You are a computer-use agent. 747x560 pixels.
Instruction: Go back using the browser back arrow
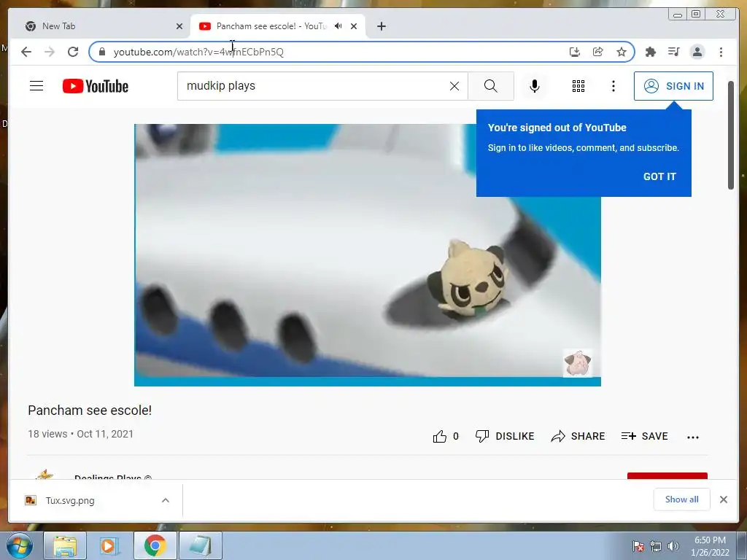(x=26, y=52)
